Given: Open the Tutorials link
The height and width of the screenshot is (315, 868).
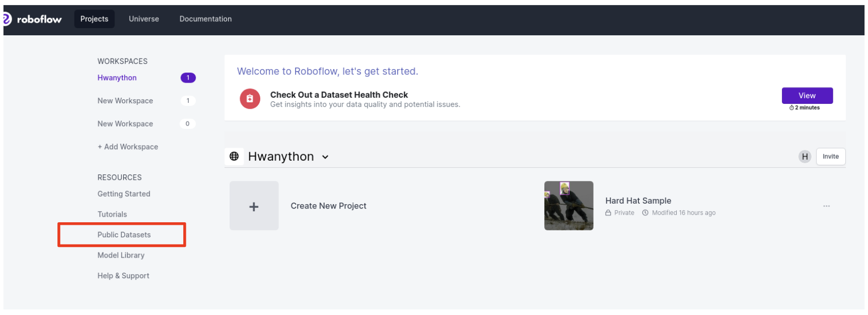Looking at the screenshot, I should coord(112,214).
